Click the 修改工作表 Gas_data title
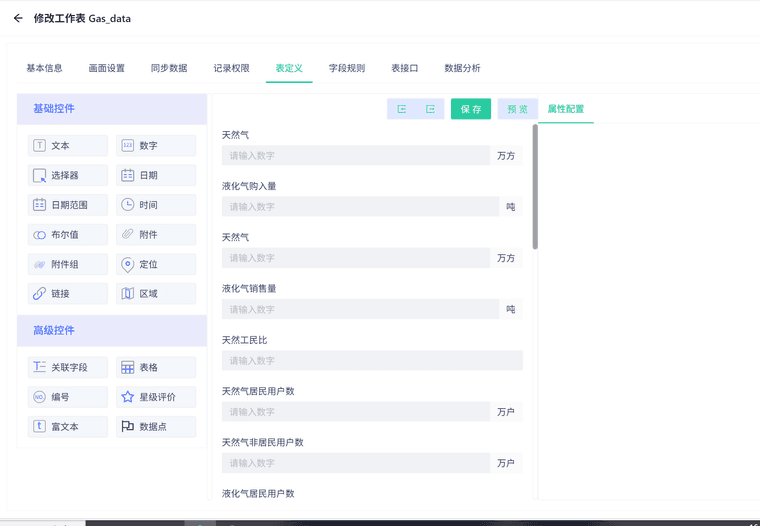The height and width of the screenshot is (526, 760). (x=82, y=18)
